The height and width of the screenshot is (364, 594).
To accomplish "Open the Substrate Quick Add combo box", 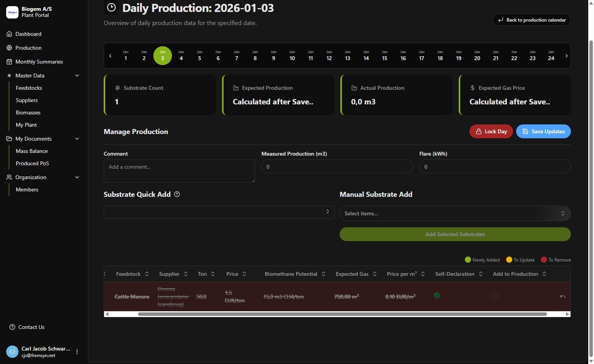I will pyautogui.click(x=219, y=212).
